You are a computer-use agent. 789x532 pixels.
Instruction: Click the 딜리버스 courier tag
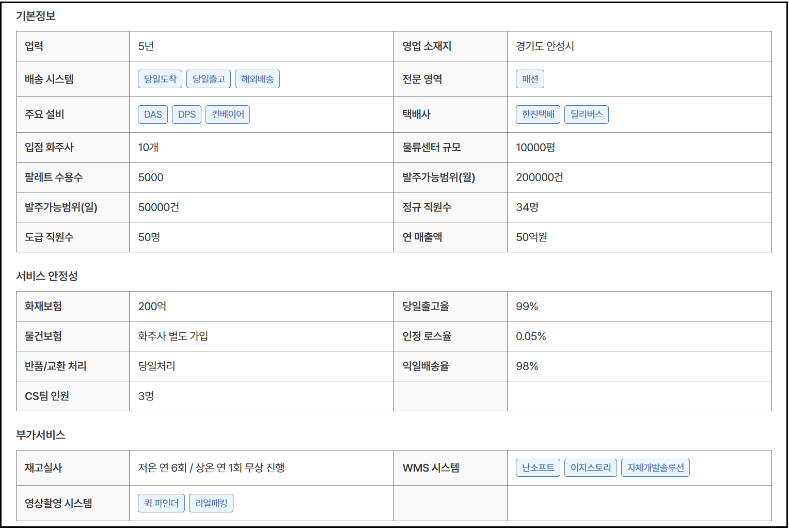tap(587, 115)
